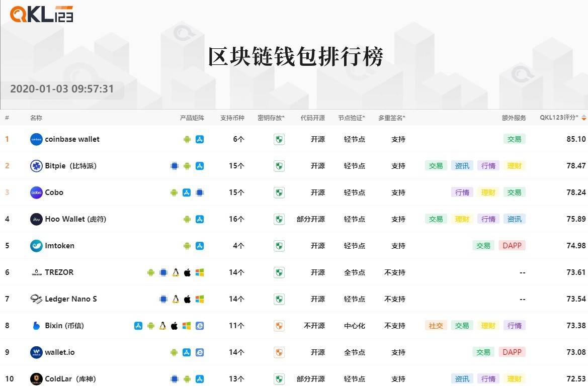Click the wallet.io logo icon

pyautogui.click(x=36, y=352)
